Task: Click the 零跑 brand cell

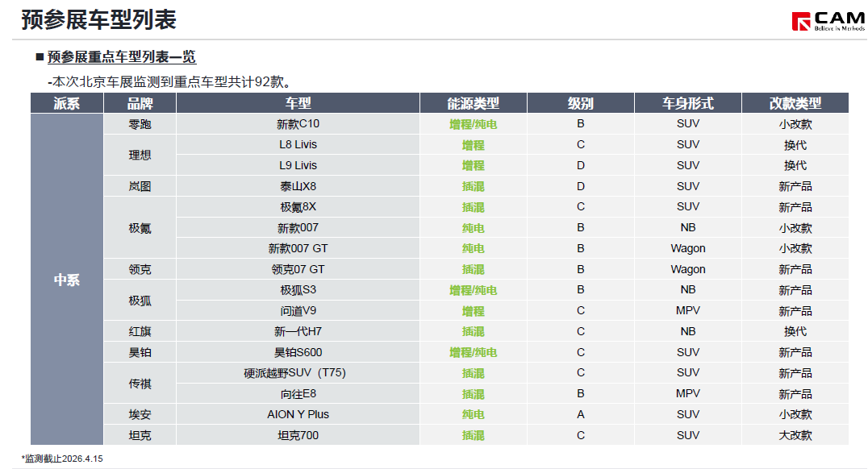Action: pyautogui.click(x=140, y=124)
